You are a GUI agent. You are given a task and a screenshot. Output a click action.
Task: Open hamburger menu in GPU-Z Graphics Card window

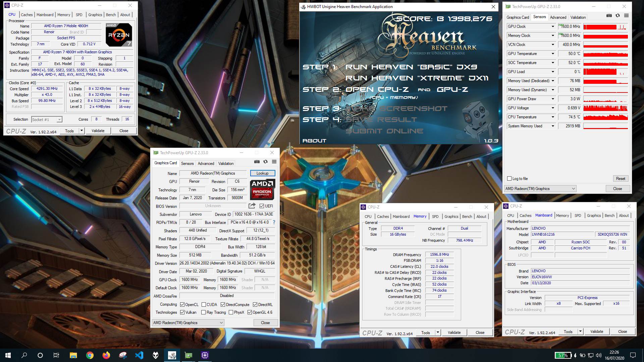[274, 162]
